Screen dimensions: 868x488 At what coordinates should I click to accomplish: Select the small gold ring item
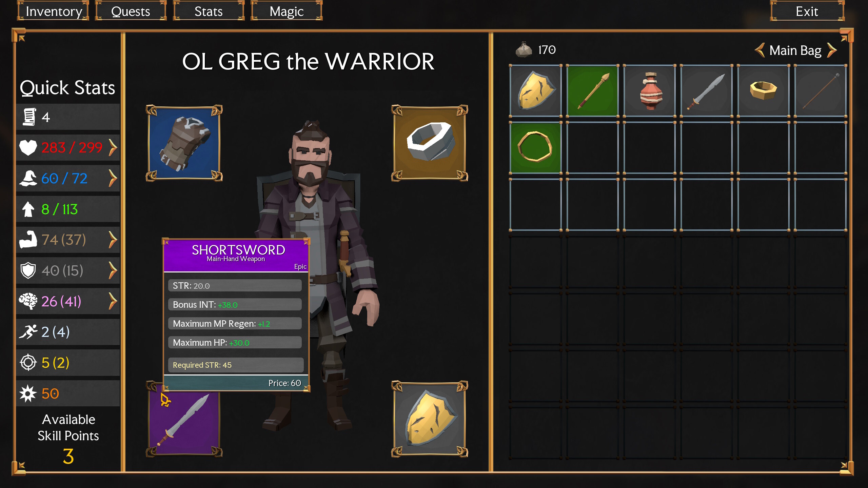coord(764,91)
